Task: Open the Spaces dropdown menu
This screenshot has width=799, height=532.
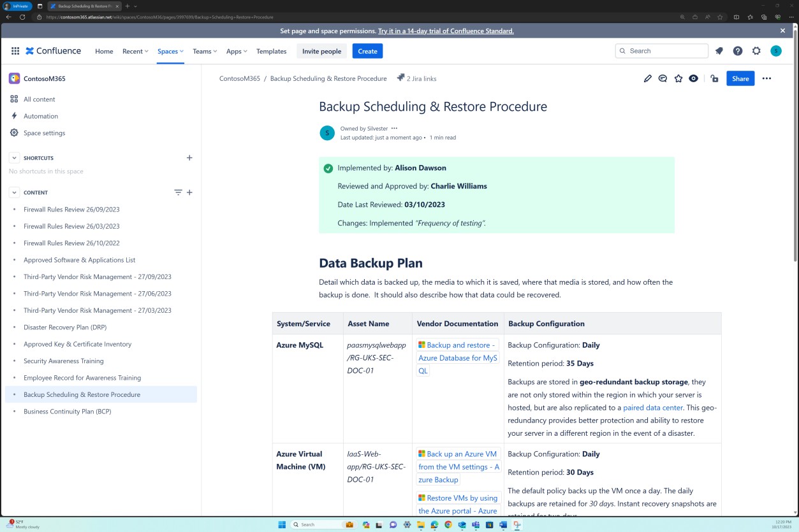Action: pos(170,51)
